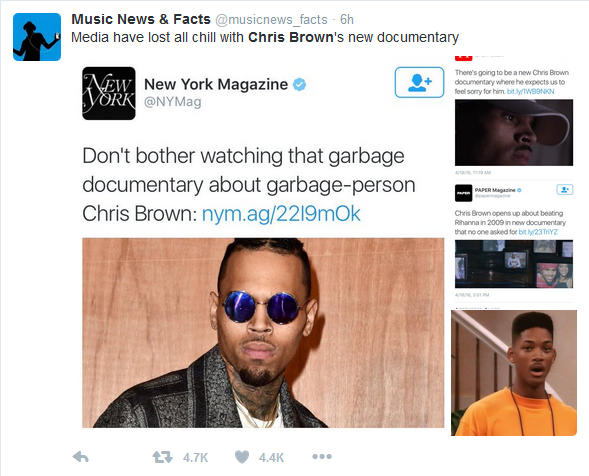Image resolution: width=589 pixels, height=476 pixels.
Task: Open the thumbnail of man wearing a cap
Action: point(514,133)
